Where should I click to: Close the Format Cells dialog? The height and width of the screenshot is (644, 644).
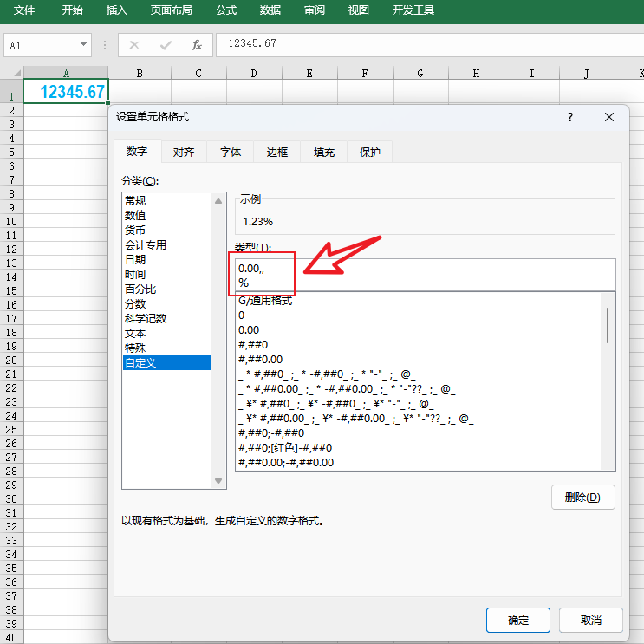pos(609,116)
